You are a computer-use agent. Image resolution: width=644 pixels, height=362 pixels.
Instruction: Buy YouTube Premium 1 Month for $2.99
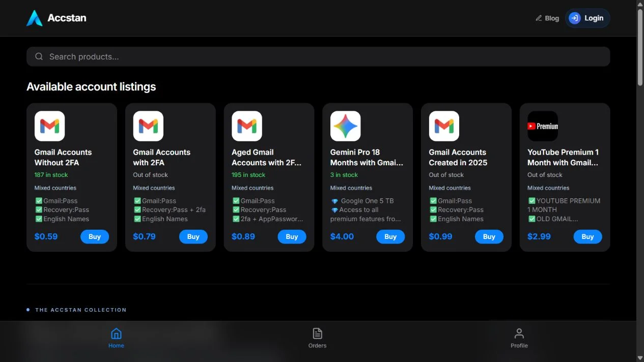tap(587, 236)
